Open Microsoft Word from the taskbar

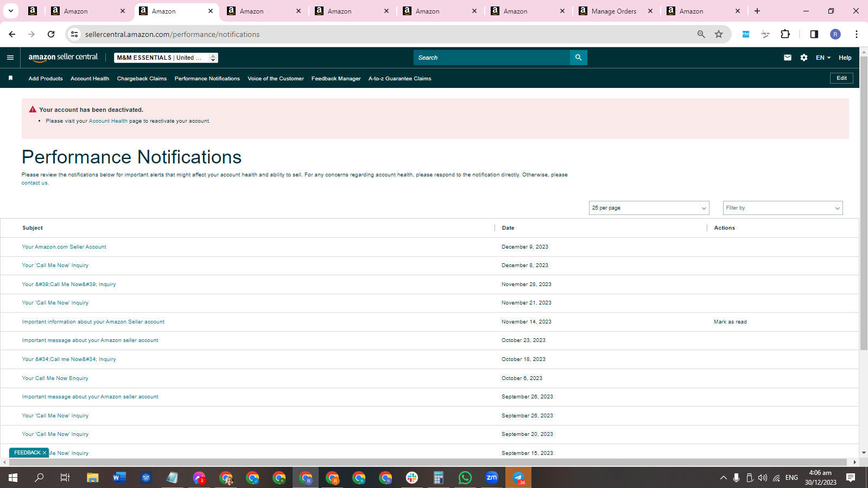click(119, 478)
